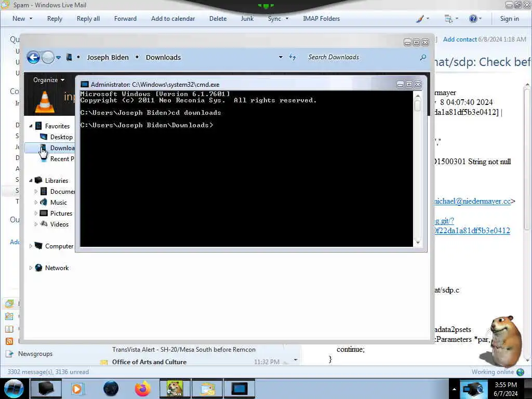The width and height of the screenshot is (532, 399).
Task: Click the Back arrow in Explorer window
Action: click(x=33, y=57)
